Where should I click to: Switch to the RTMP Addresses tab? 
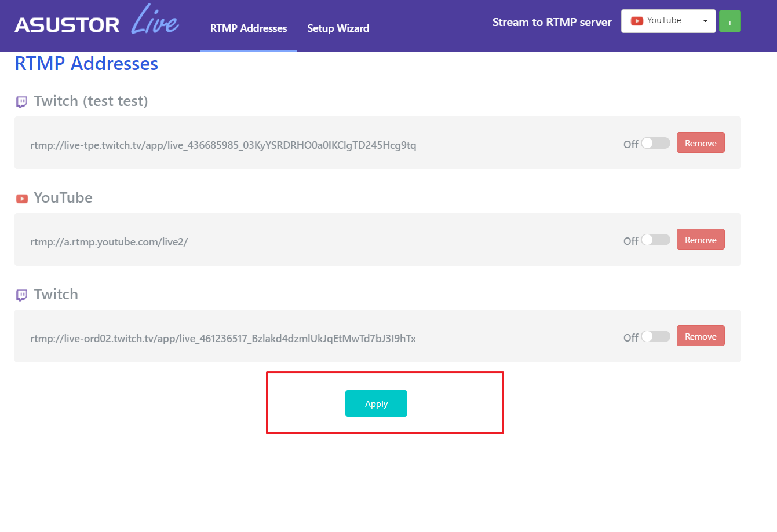[x=249, y=28]
